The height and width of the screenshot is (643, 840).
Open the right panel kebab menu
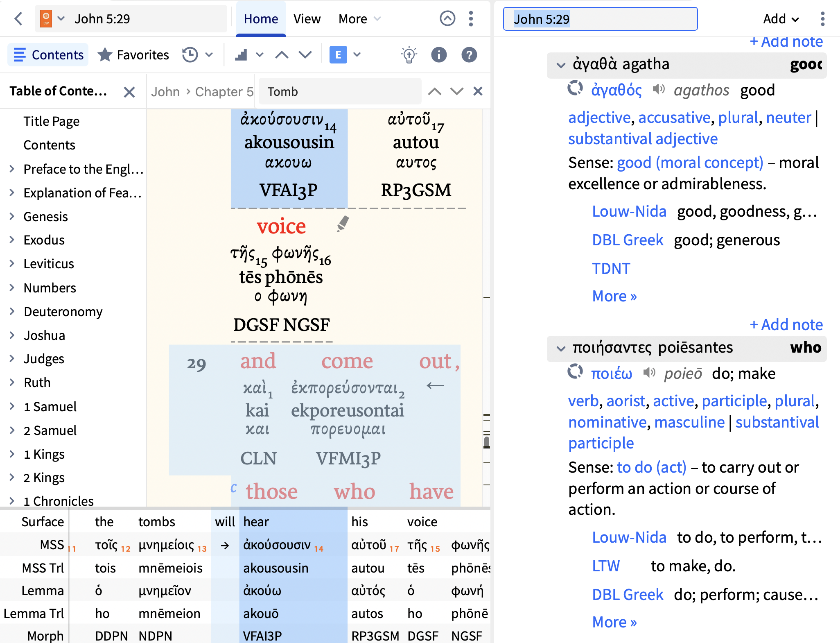click(x=823, y=19)
